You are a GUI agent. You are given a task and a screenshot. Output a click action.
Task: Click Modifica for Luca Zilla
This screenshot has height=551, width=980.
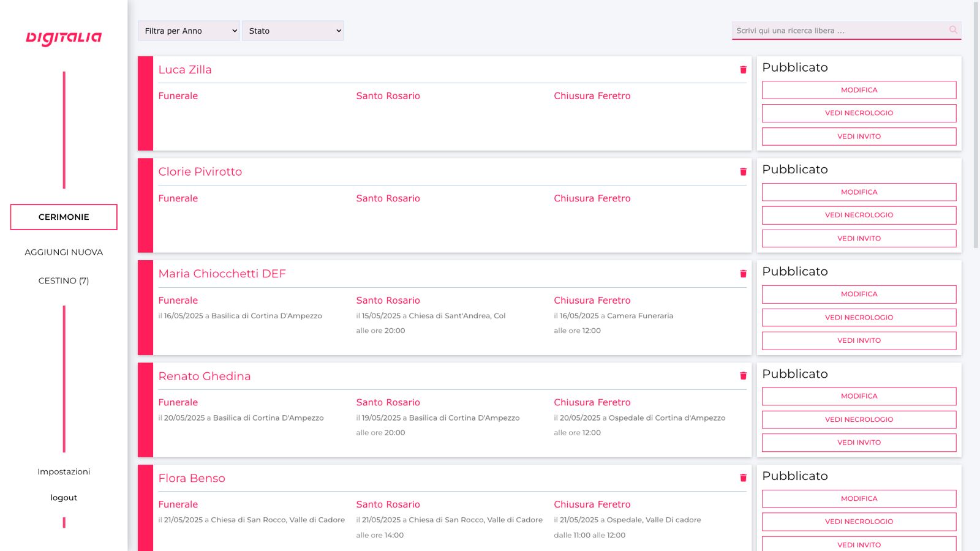(x=859, y=90)
